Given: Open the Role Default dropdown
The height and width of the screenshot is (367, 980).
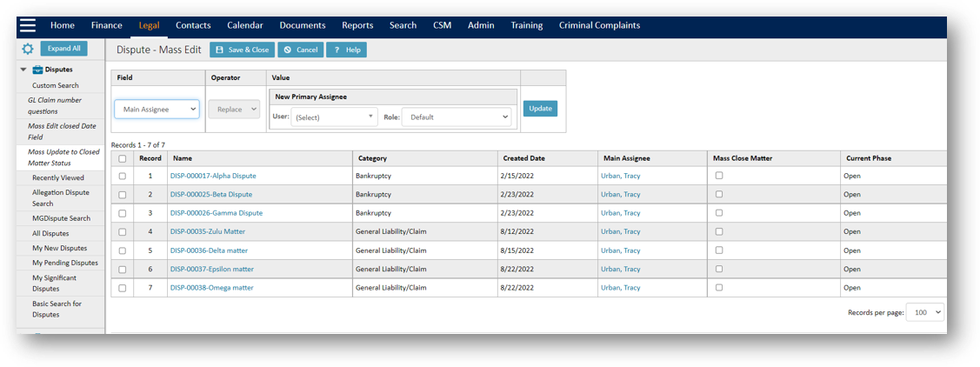Looking at the screenshot, I should (457, 117).
